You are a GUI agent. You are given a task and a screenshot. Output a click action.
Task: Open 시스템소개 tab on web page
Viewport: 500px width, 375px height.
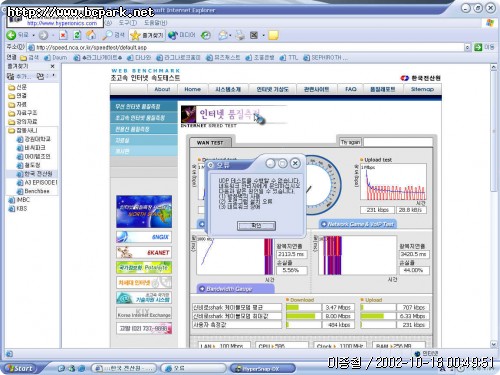(x=228, y=89)
